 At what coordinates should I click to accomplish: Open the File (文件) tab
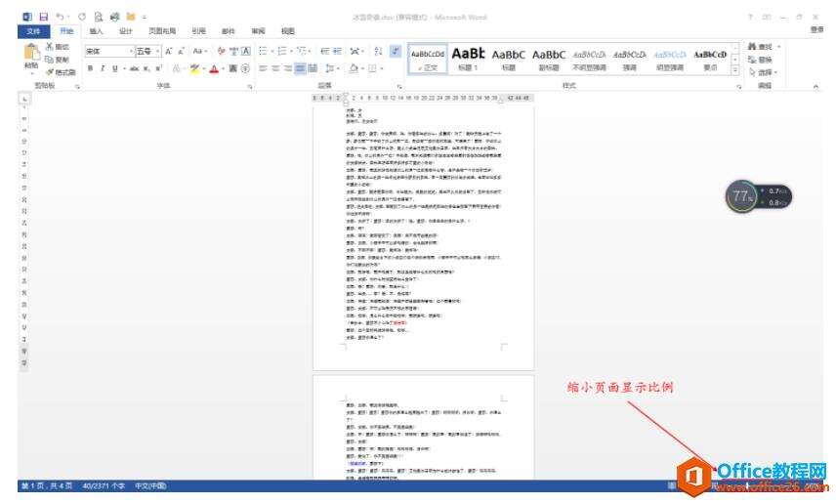click(33, 31)
